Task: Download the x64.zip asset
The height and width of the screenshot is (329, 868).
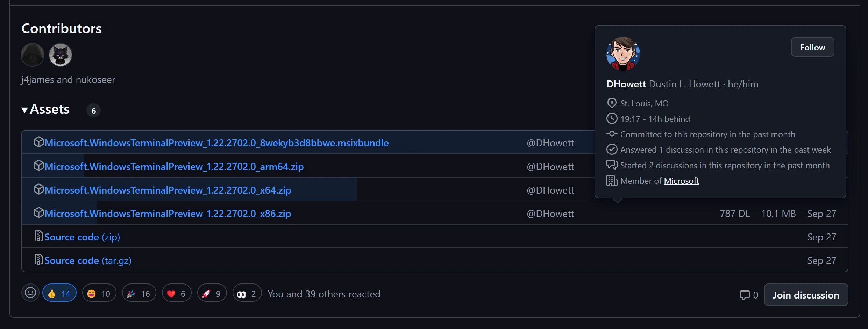Action: [x=168, y=190]
